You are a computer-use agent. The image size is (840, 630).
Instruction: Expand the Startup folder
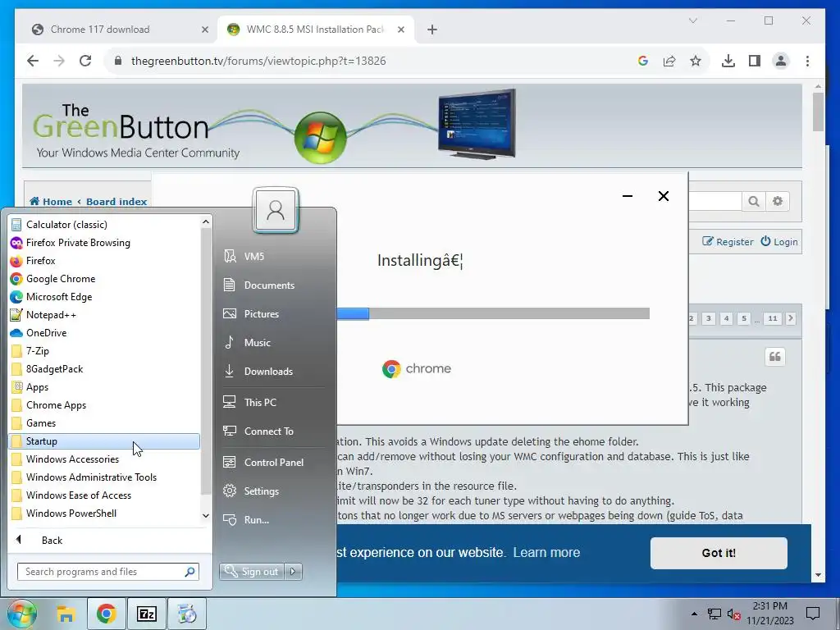104,441
